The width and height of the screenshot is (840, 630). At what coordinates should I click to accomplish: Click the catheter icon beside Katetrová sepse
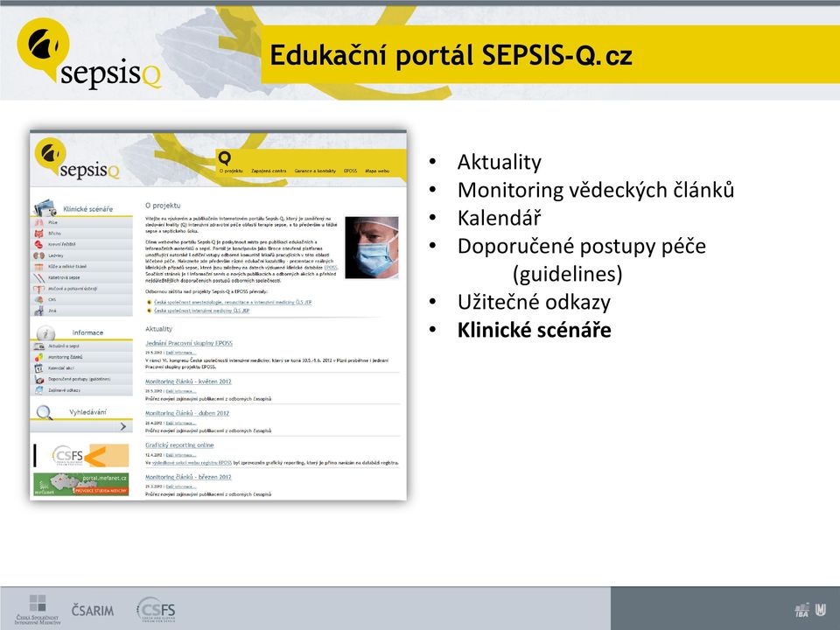point(38,277)
